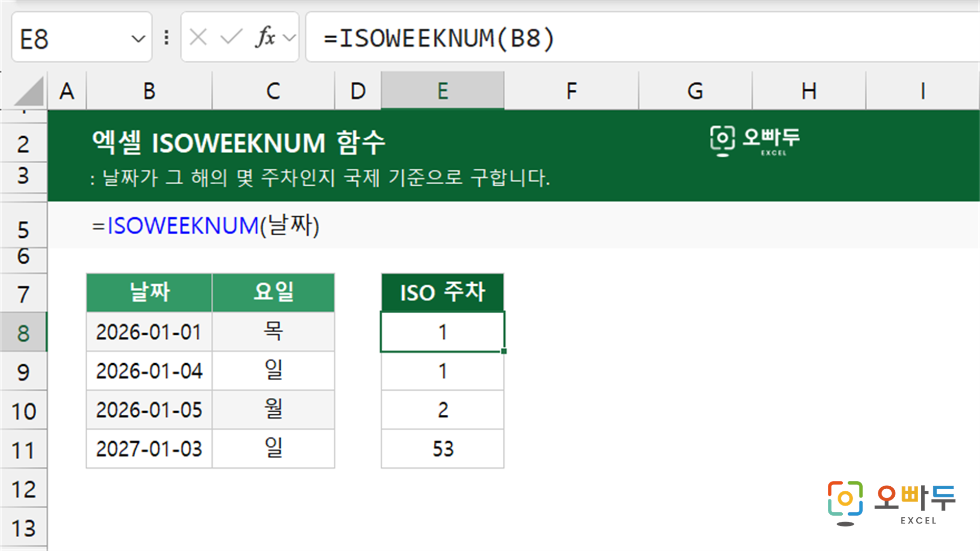980x551 pixels.
Task: Select the 요일 header cell
Action: pos(273,293)
